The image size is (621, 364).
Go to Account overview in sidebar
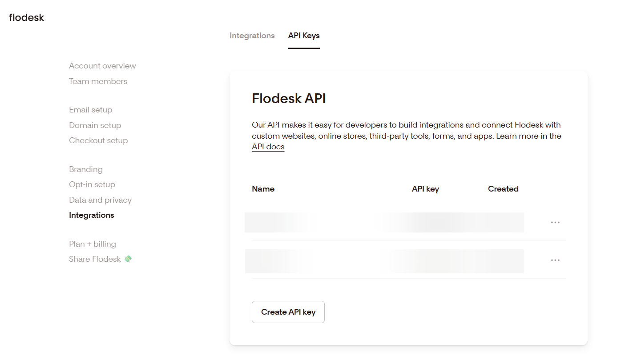point(102,66)
